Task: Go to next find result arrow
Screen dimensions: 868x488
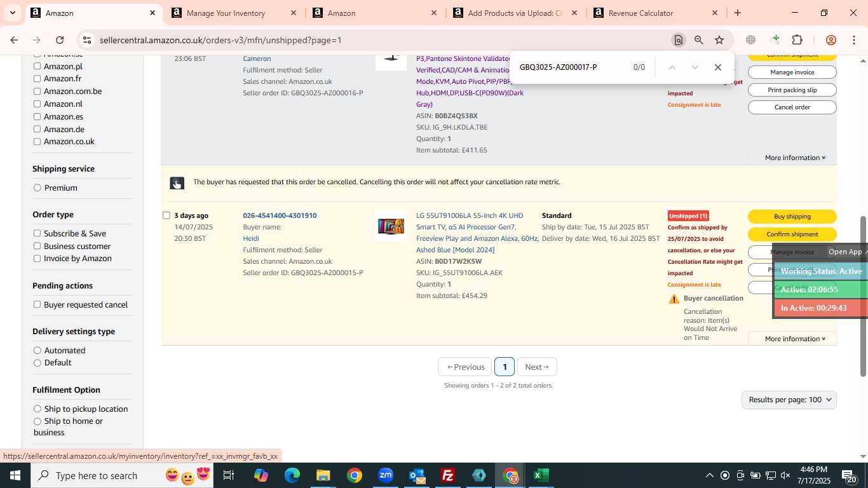Action: (x=695, y=67)
